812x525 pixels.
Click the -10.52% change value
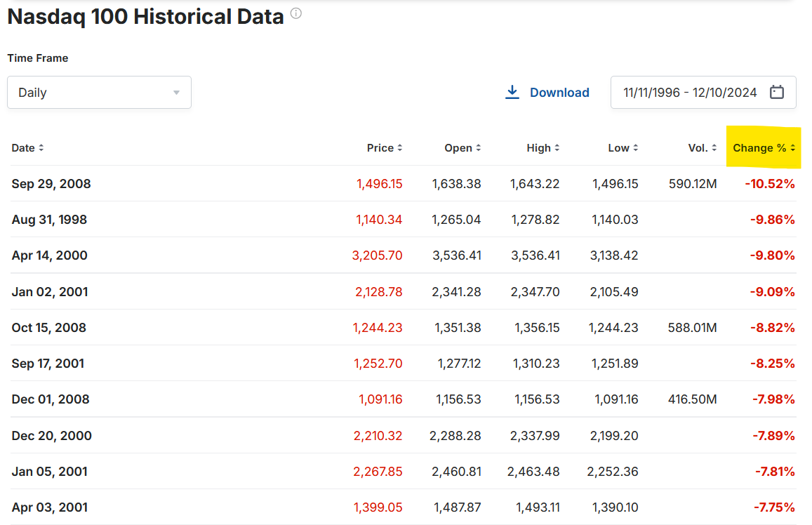point(769,184)
